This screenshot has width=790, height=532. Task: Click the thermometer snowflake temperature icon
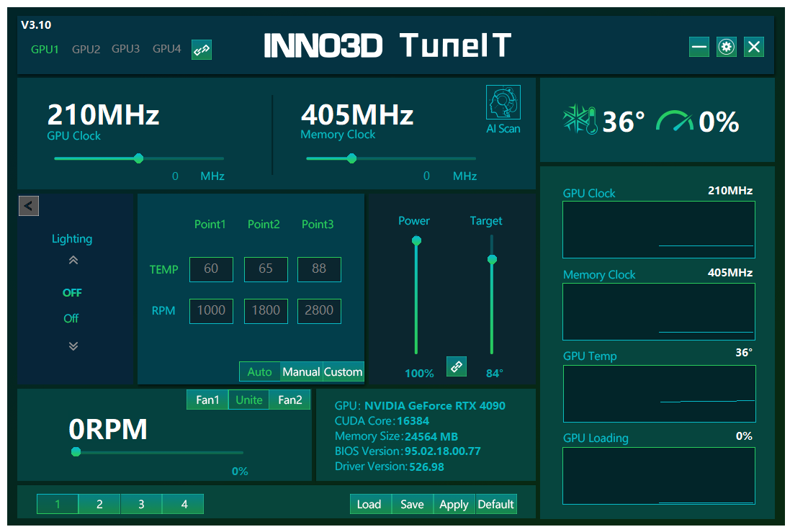click(580, 120)
